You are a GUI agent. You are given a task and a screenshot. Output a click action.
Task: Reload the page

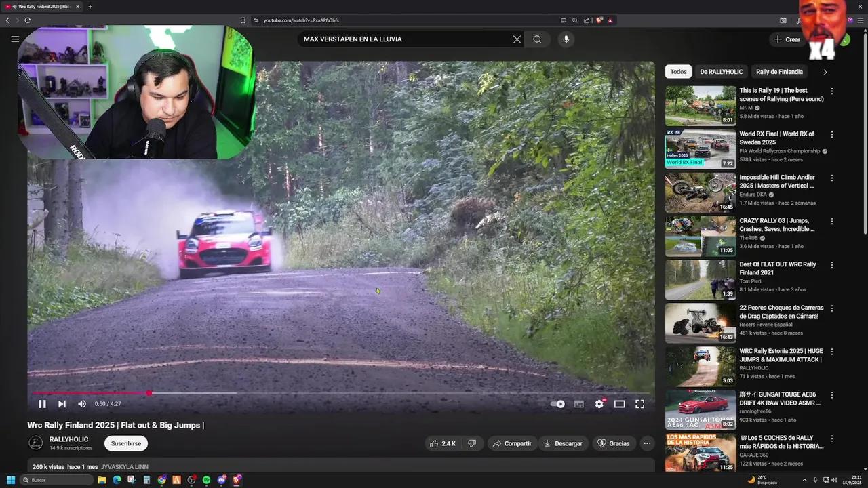point(27,20)
